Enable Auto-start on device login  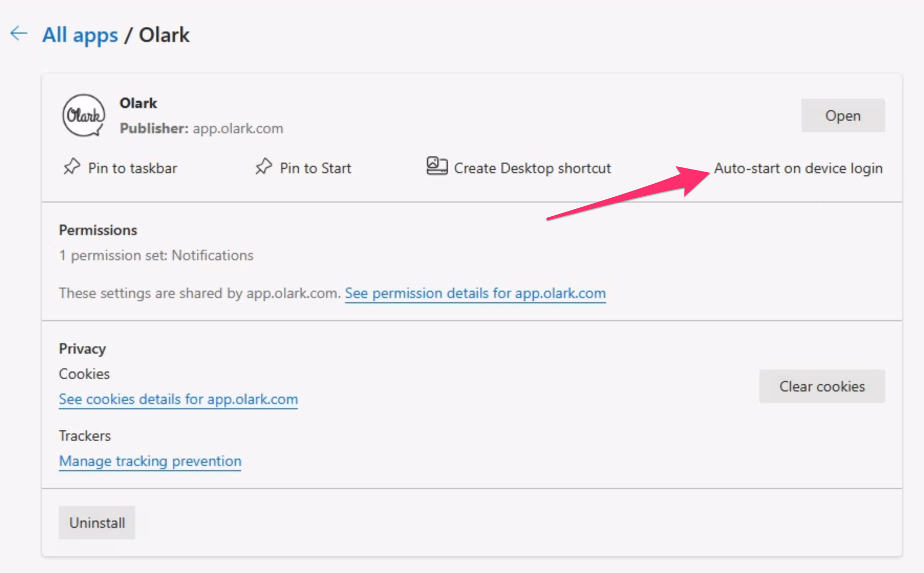tap(798, 168)
